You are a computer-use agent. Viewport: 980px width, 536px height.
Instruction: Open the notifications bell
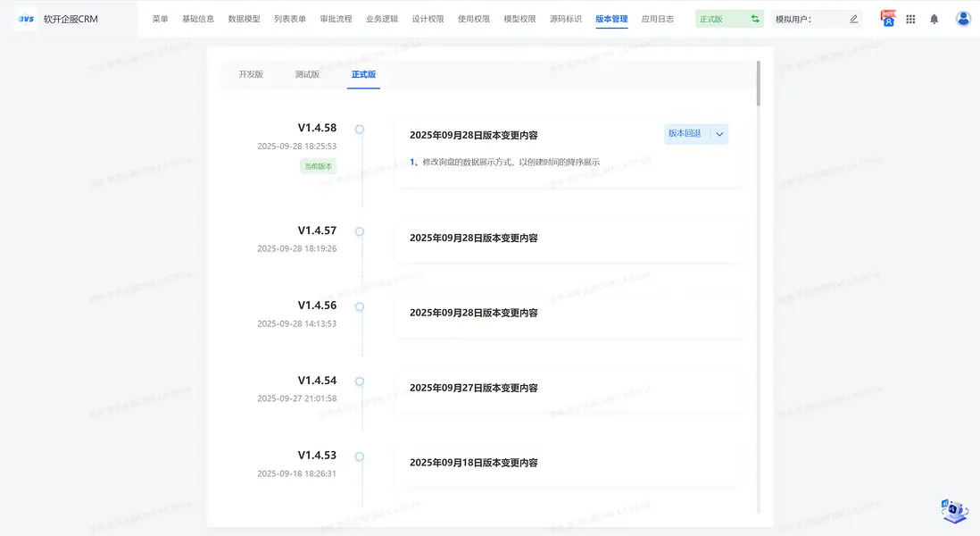click(934, 19)
